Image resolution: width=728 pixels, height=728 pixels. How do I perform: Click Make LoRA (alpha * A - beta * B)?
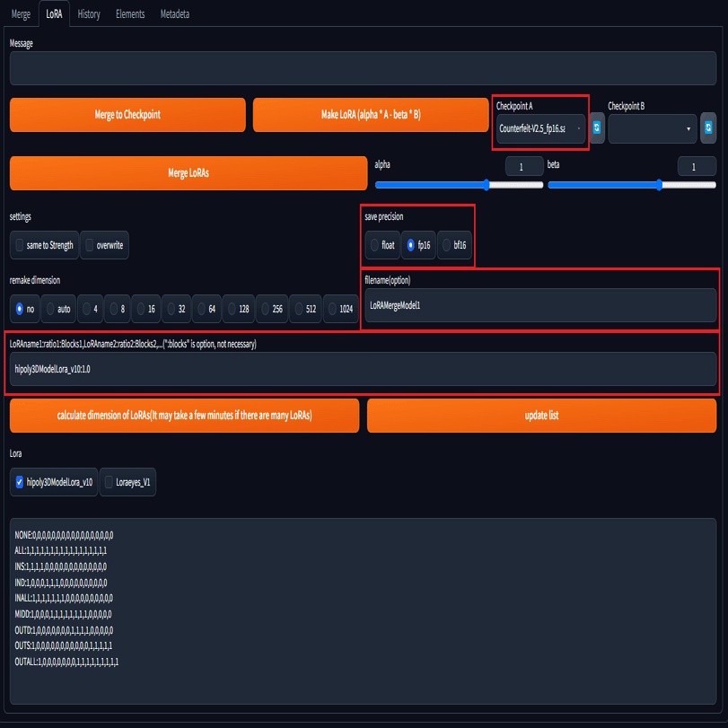(x=371, y=115)
